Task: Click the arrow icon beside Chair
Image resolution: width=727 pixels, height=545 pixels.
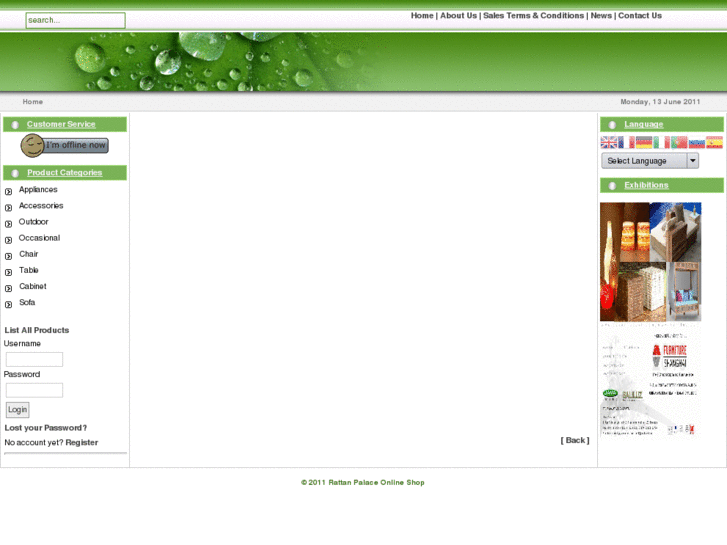Action: pos(8,256)
